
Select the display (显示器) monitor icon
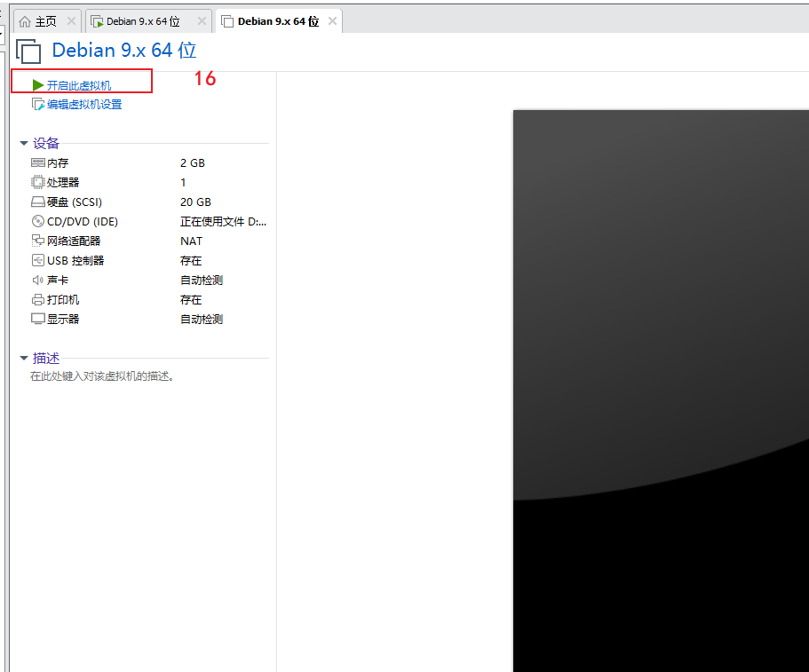(x=37, y=320)
